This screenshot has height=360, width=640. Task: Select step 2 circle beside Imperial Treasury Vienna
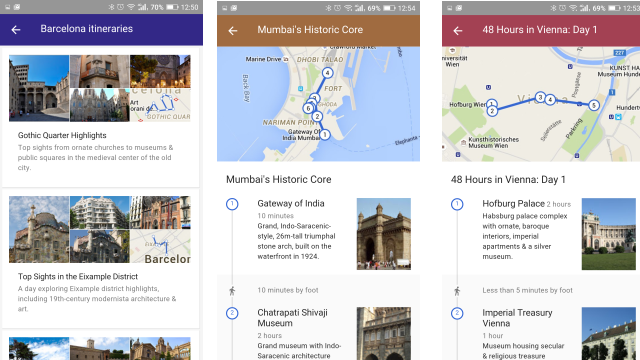[x=457, y=313]
